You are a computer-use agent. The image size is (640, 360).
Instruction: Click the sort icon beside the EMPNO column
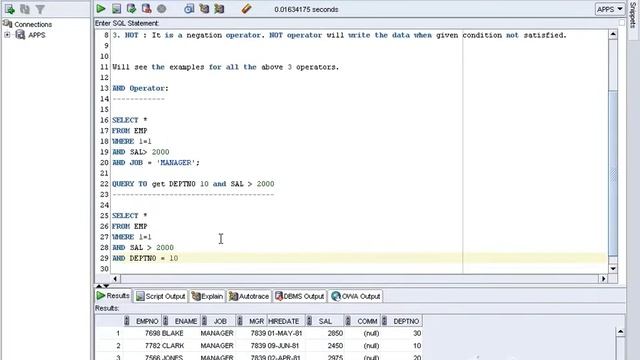[127, 321]
